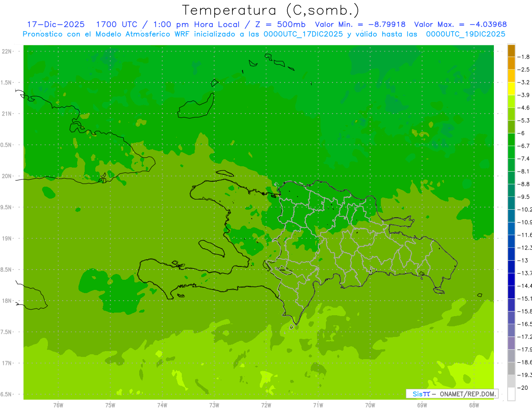The height and width of the screenshot is (411, 532).
Task: Click the title Temperatura (C,somb.)
Action: [x=271, y=10]
